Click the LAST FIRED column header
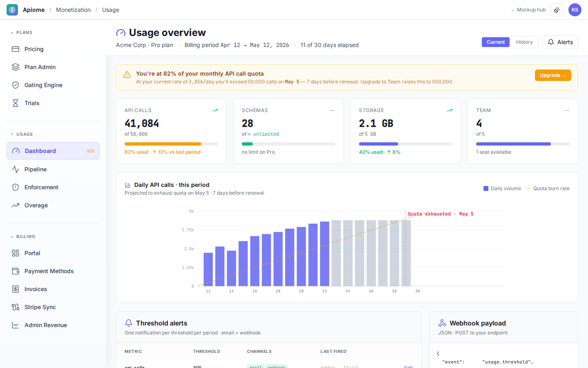This screenshot has width=588, height=368. 333,351
